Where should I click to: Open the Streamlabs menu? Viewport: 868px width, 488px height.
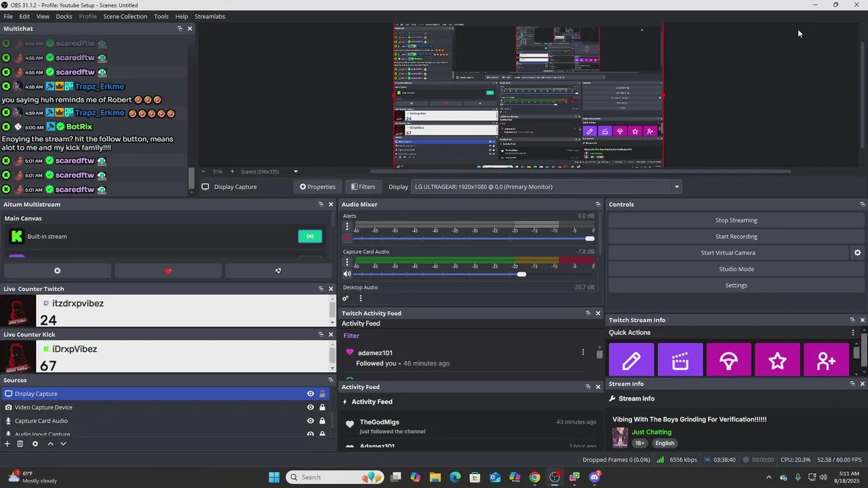pyautogui.click(x=210, y=16)
